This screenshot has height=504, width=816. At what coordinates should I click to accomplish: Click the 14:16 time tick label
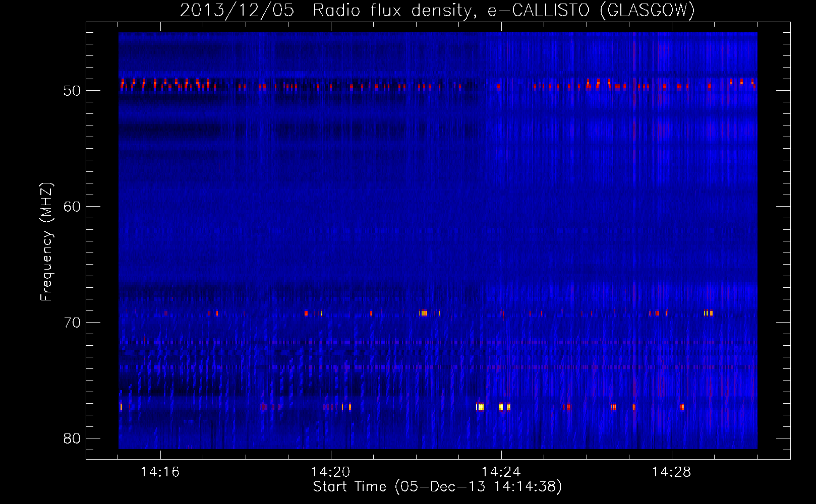pos(160,472)
